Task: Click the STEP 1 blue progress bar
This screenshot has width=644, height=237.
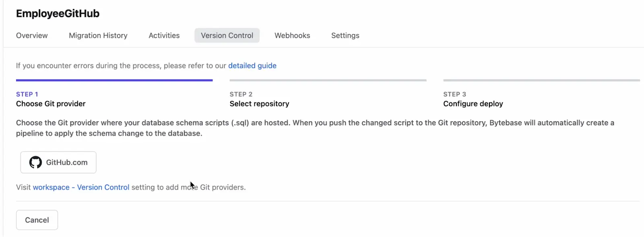Action: tap(114, 80)
